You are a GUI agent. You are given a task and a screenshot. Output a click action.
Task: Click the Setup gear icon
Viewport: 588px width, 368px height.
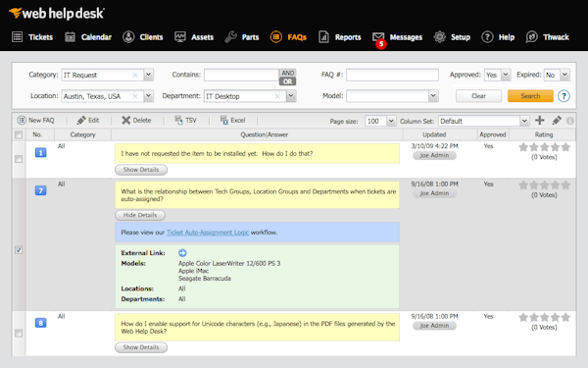[439, 37]
